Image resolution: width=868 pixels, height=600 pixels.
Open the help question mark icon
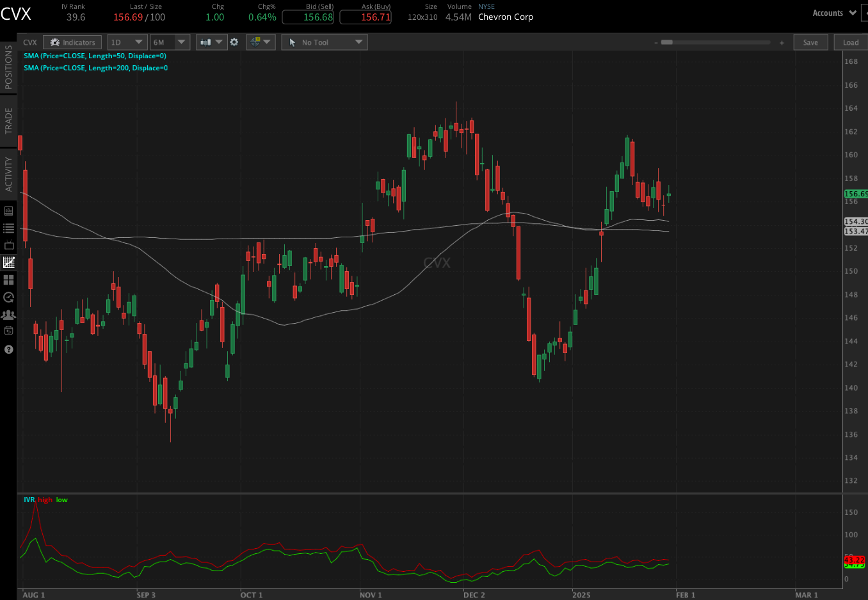pos(8,349)
